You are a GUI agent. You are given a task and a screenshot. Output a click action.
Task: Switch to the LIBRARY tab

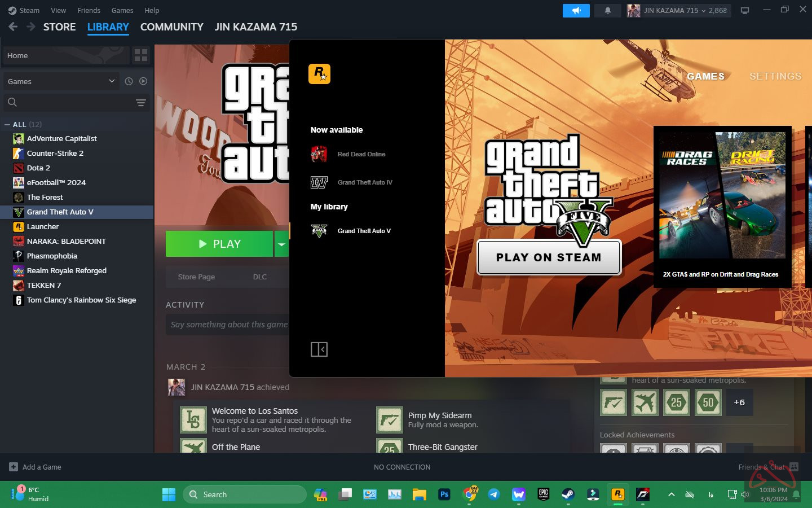coord(108,27)
